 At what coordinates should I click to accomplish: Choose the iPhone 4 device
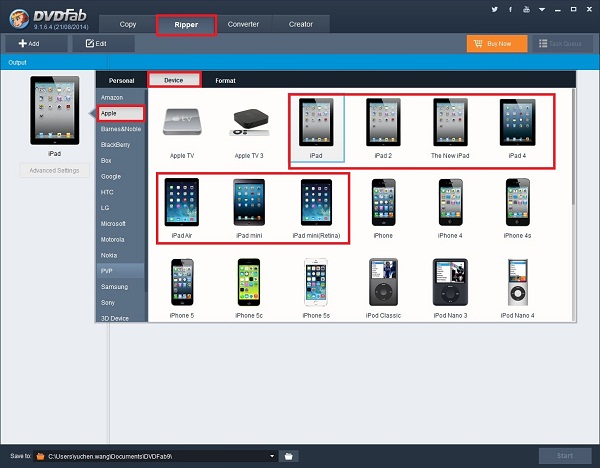(450, 208)
